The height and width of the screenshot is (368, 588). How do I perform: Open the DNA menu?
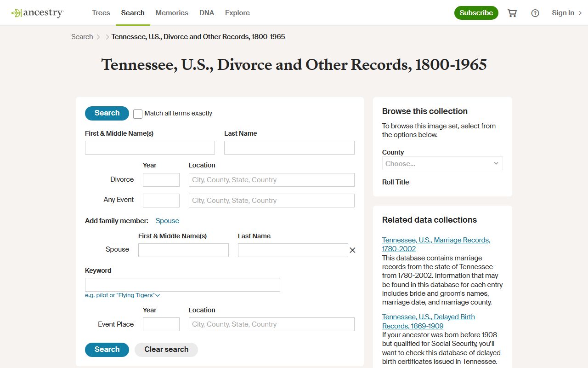[x=207, y=13]
